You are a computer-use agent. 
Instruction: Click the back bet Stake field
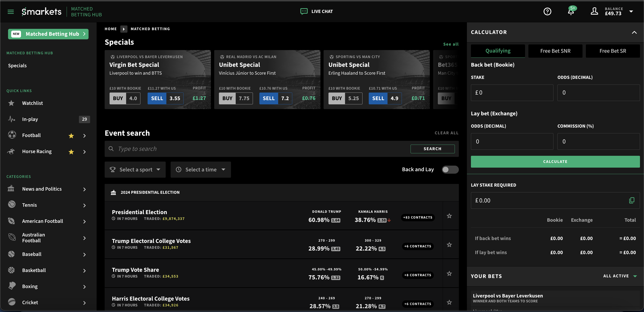pos(512,93)
